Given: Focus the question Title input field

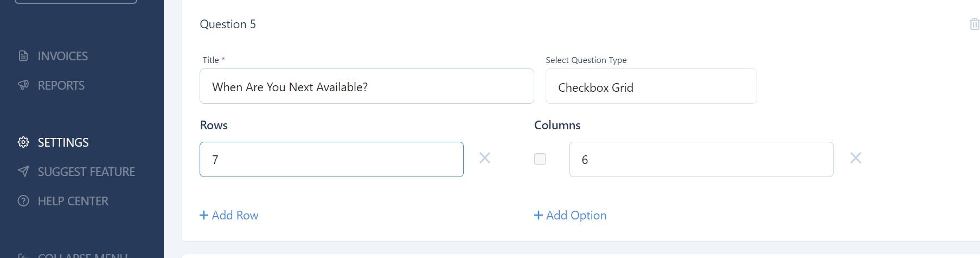Looking at the screenshot, I should [x=367, y=86].
